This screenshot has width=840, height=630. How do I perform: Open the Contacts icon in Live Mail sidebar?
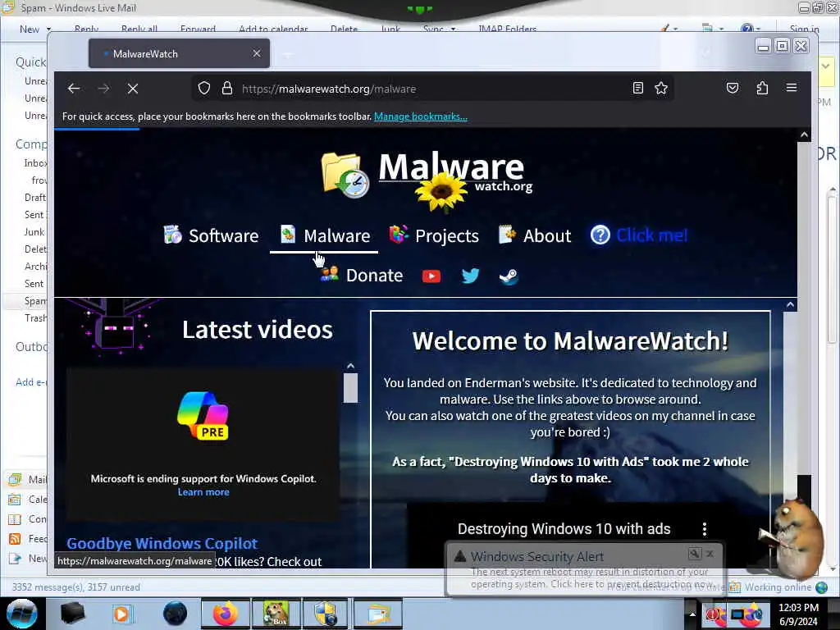[15, 519]
